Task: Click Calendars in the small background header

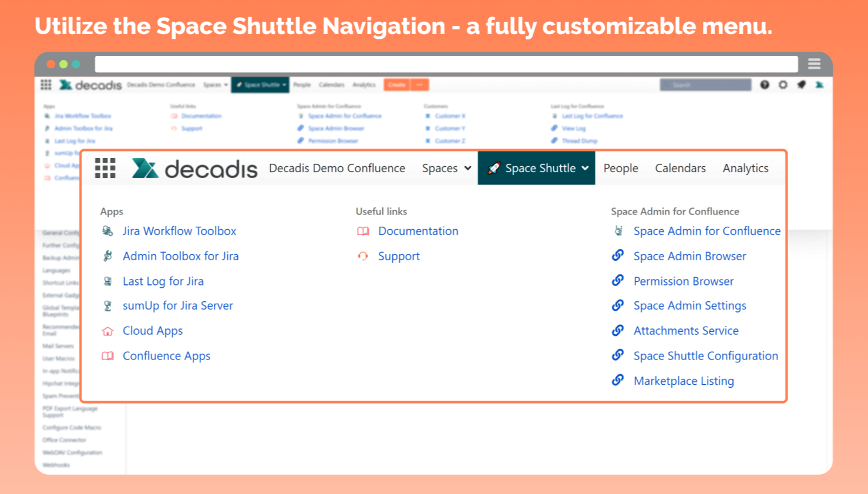Action: 332,85
